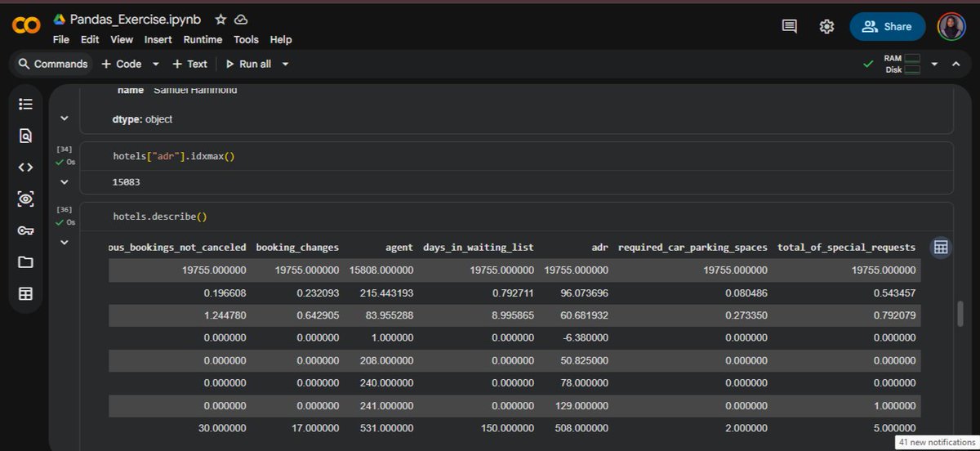Image resolution: width=980 pixels, height=451 pixels.
Task: Convert dataframe to interactive table
Action: 940,248
